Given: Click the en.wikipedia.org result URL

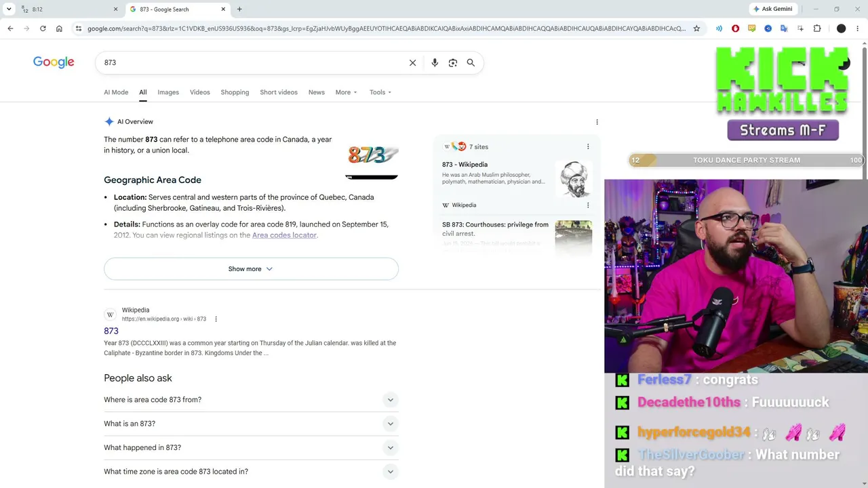Looking at the screenshot, I should click(x=164, y=319).
